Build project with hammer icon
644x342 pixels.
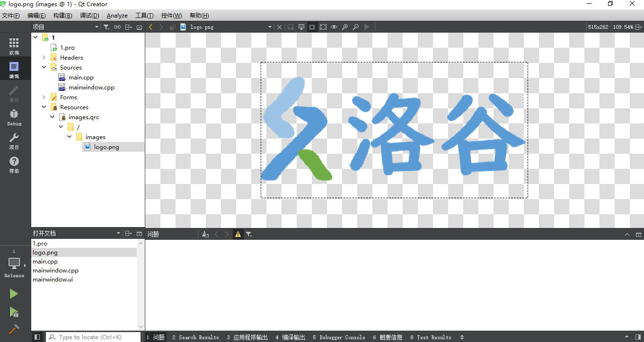click(14, 330)
